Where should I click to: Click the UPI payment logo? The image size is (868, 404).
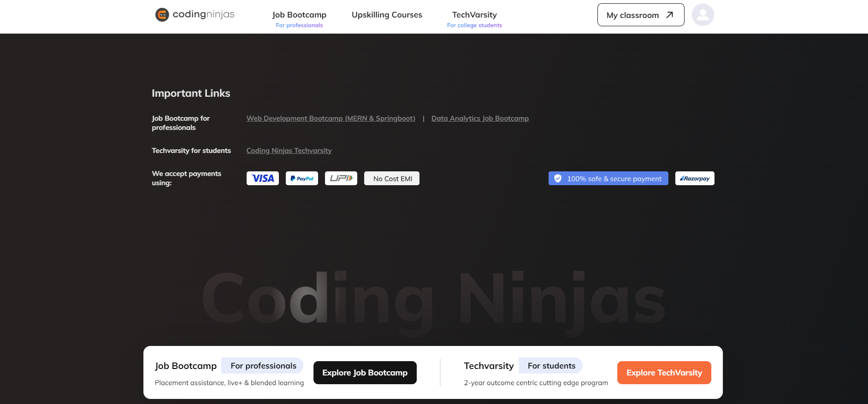(x=341, y=178)
